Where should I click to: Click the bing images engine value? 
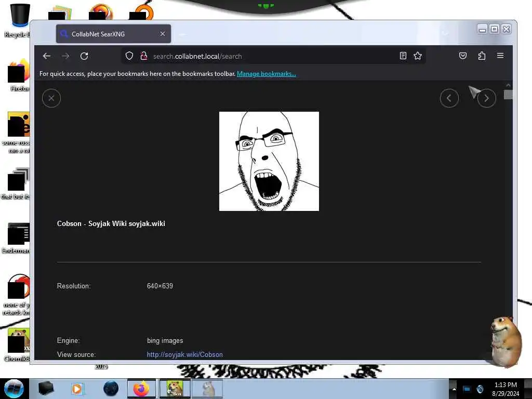tap(165, 341)
